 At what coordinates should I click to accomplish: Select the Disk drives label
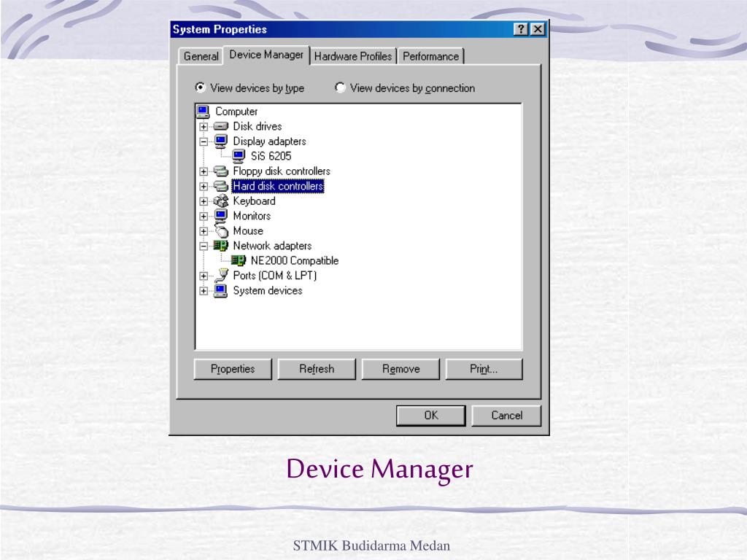coord(258,126)
